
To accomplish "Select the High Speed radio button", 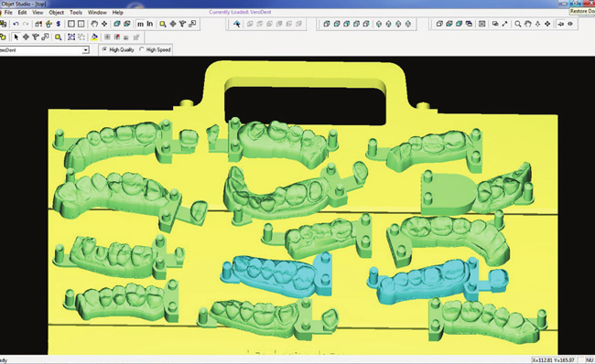I will tap(142, 49).
